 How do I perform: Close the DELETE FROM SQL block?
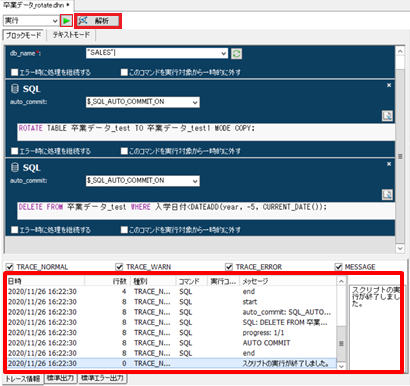click(389, 164)
